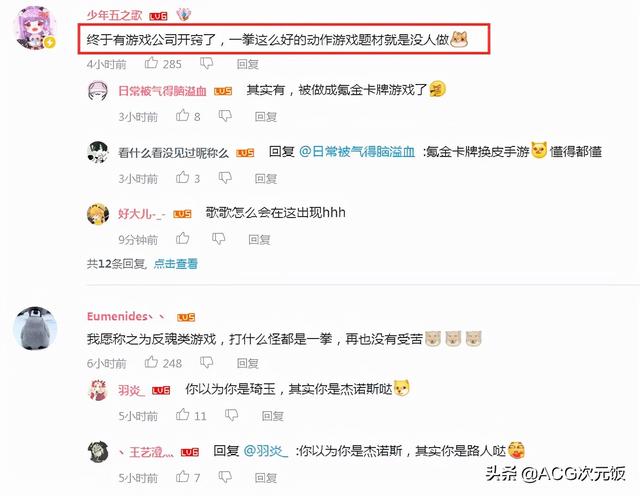Open the penguin avatar of Eumenides

point(35,328)
